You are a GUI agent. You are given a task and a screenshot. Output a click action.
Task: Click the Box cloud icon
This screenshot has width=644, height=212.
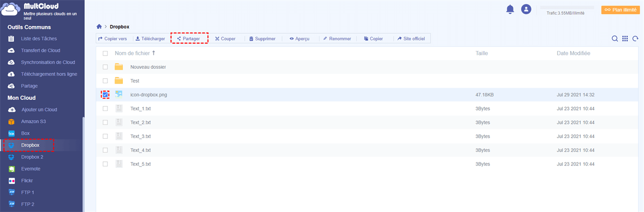(x=11, y=133)
